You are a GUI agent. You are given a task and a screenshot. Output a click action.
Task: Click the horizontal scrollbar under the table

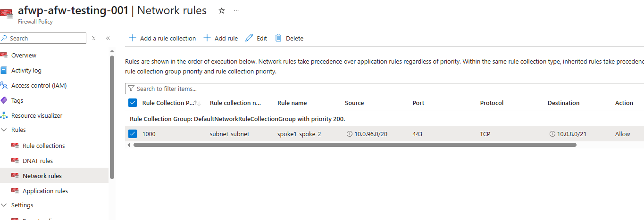(355, 145)
